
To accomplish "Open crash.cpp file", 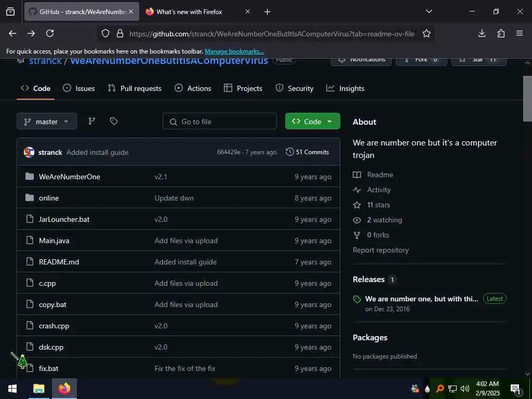I will pos(54,326).
